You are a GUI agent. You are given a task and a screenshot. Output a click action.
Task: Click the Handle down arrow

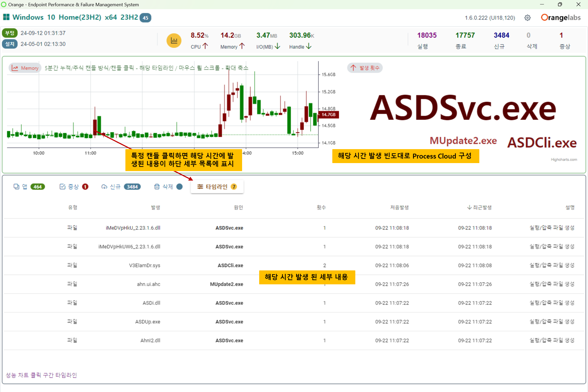pos(309,46)
